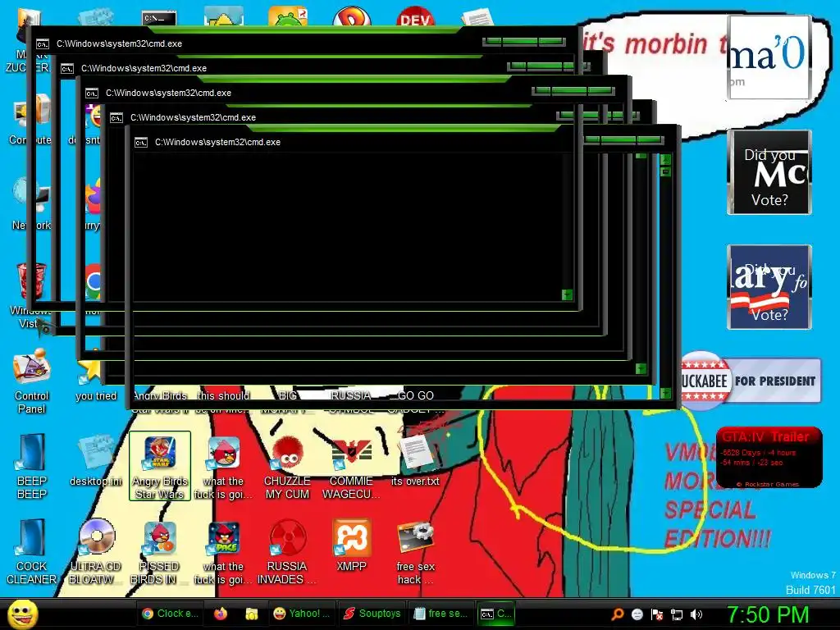Open the 'free sex hack' desktop icon
840x630 pixels.
[415, 552]
